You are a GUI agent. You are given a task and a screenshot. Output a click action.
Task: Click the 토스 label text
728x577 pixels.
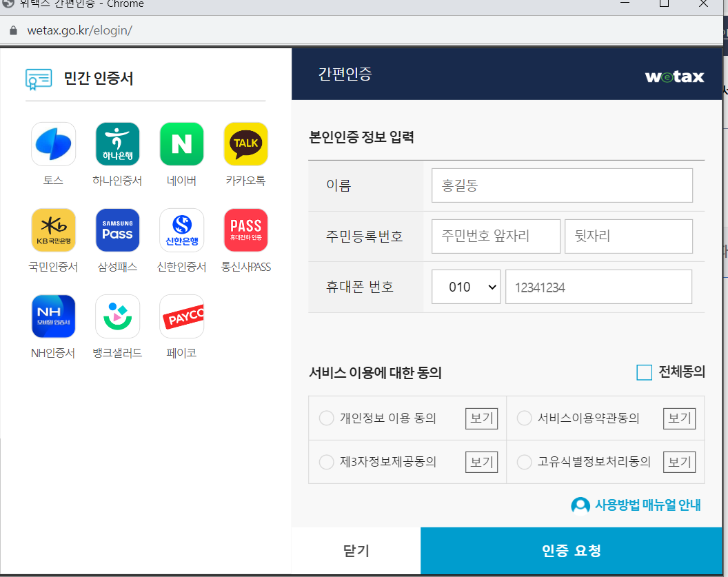(53, 181)
